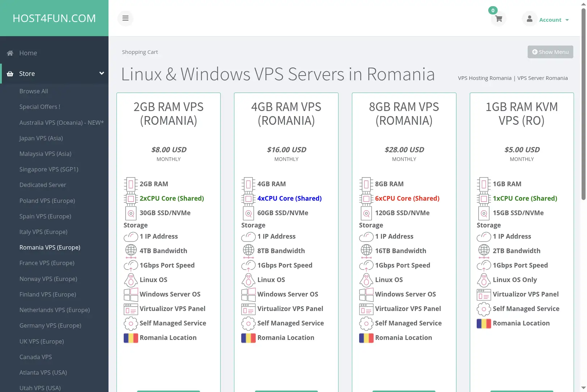Toggle the hamburger sidebar menu button
This screenshot has width=587, height=392.
pos(126,18)
